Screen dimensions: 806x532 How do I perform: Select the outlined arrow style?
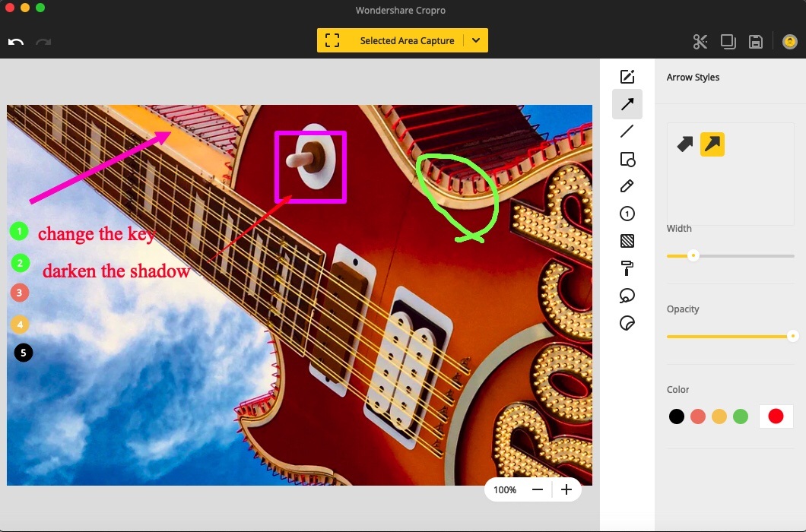(x=684, y=144)
